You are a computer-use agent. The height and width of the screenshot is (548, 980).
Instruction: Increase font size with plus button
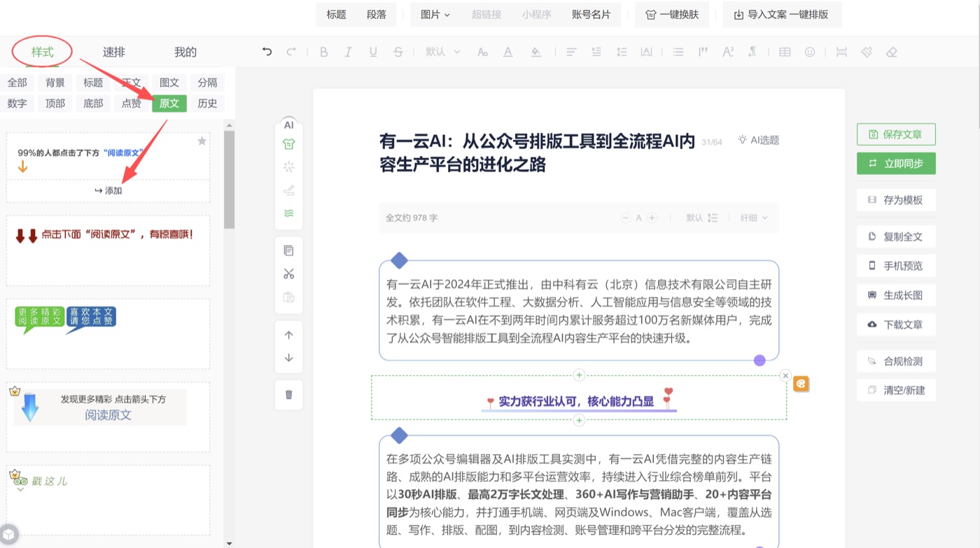pos(652,218)
